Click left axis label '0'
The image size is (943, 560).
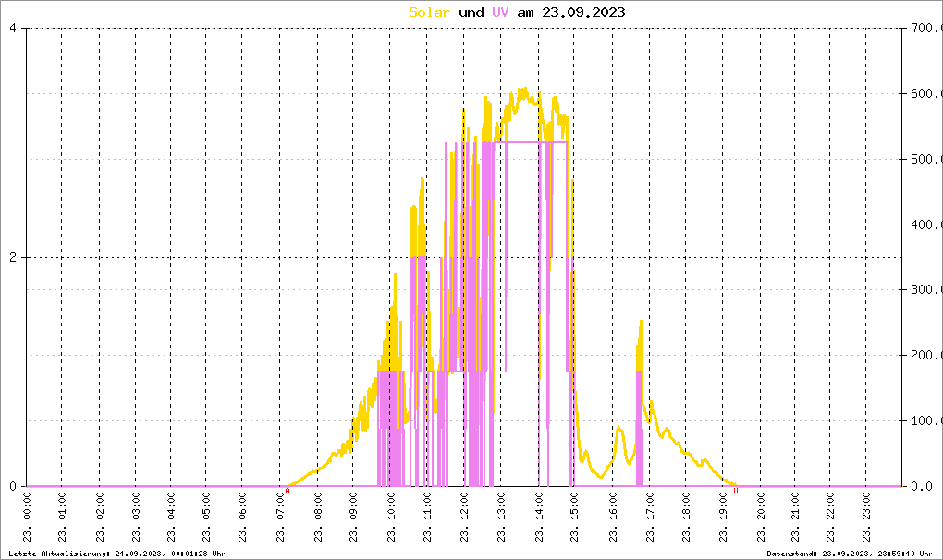[13, 486]
